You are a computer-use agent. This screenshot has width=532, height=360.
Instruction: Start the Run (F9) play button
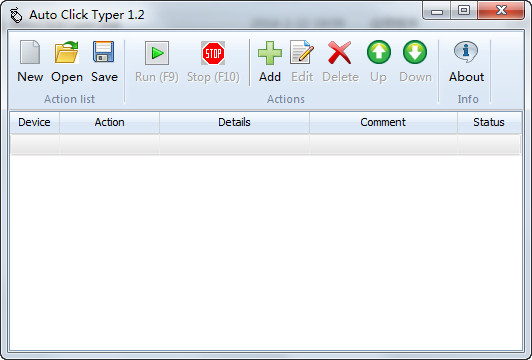click(157, 61)
